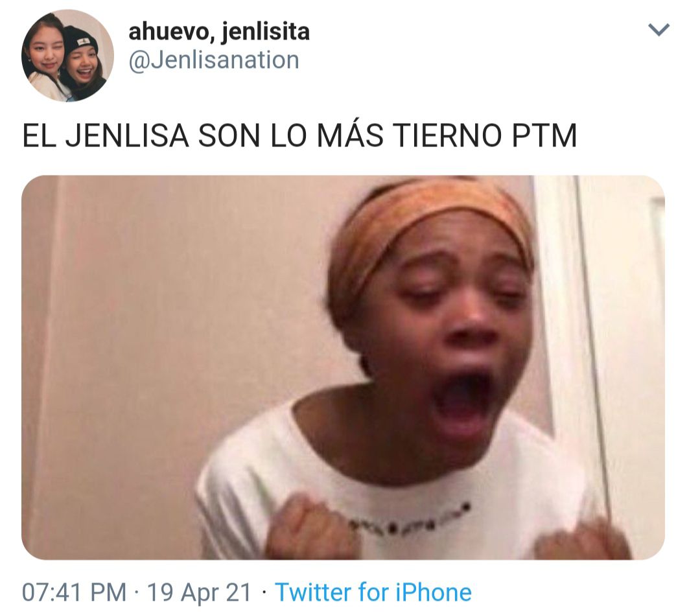Tap the clenched fist on the photo's left side

[312, 527]
